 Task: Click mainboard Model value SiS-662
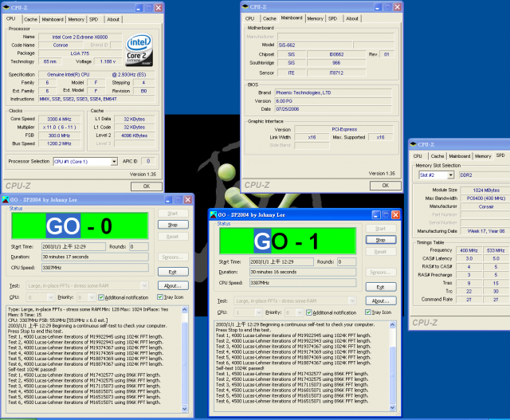(315, 45)
